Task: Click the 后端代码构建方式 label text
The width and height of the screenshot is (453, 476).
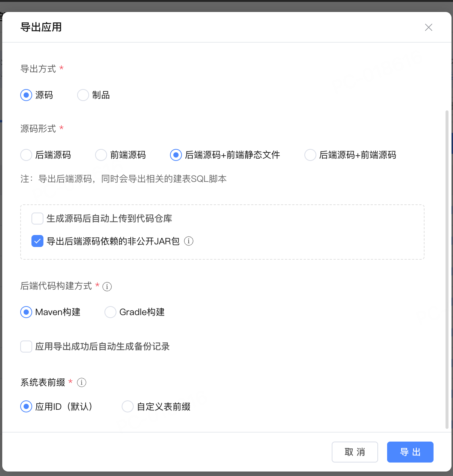Action: [56, 286]
